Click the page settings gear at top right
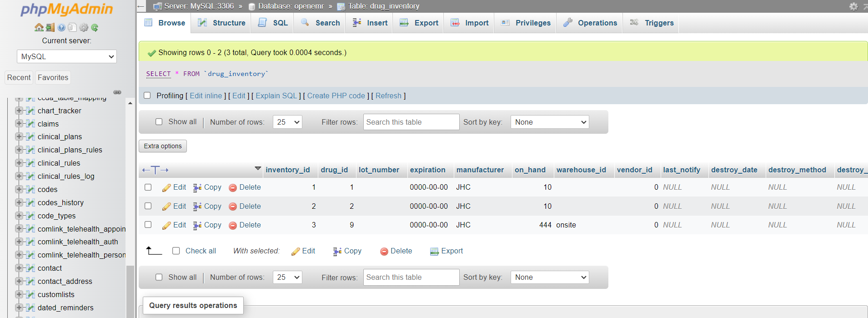868x318 pixels. (x=853, y=6)
